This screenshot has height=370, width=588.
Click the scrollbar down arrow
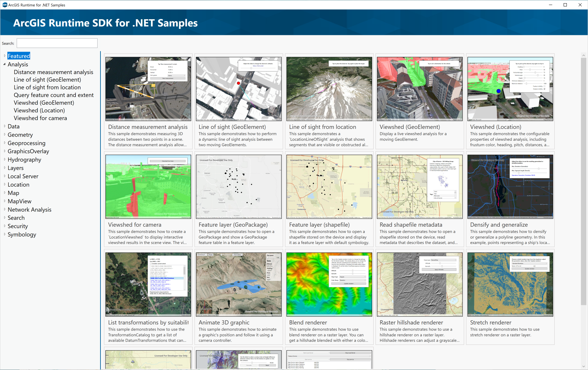click(x=584, y=366)
